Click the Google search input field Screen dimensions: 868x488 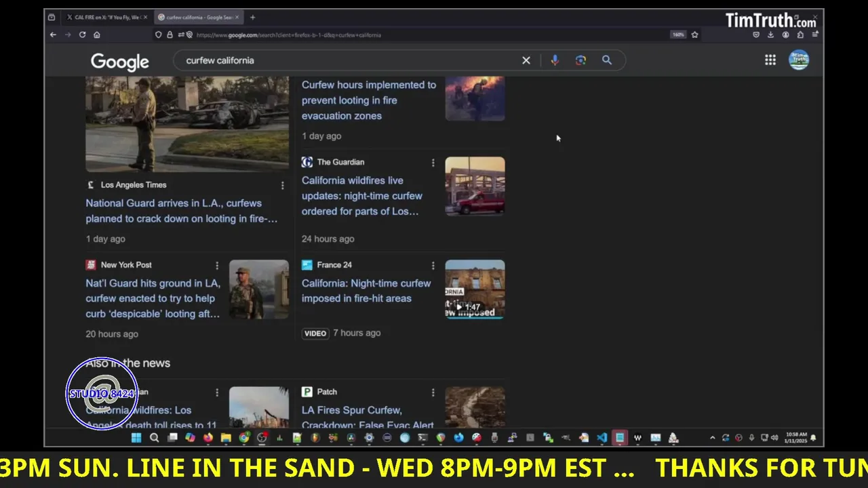coord(349,60)
